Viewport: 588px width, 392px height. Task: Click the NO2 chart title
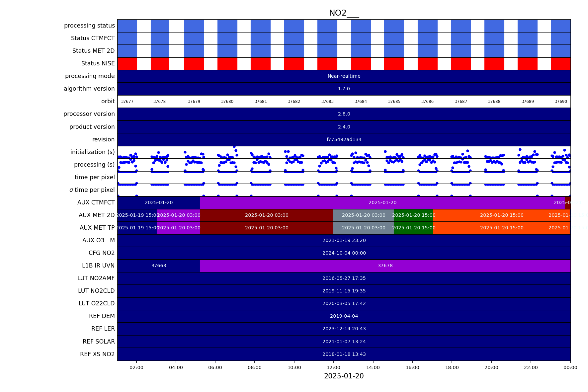(x=344, y=13)
